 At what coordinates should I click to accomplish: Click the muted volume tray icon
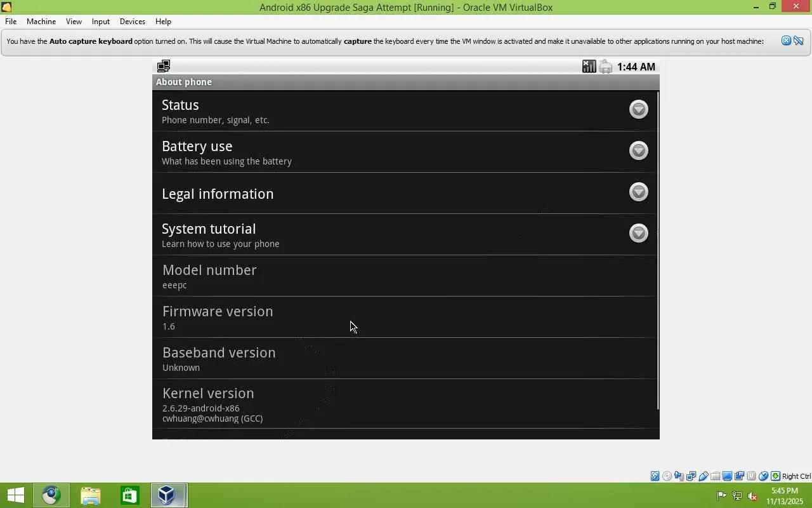tap(753, 496)
